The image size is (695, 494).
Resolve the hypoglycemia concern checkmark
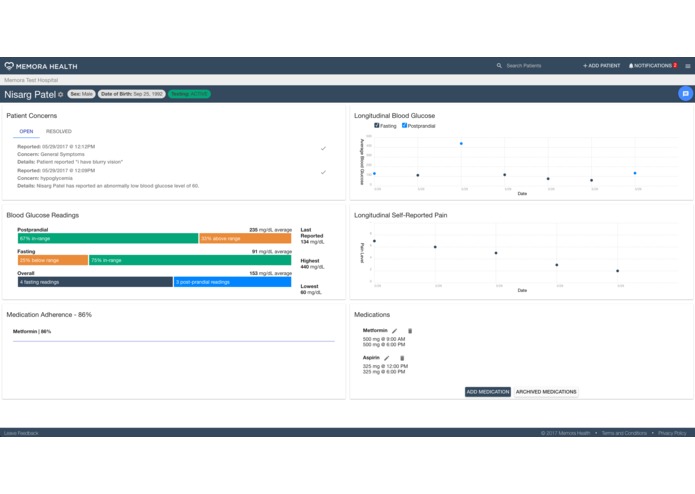click(323, 172)
